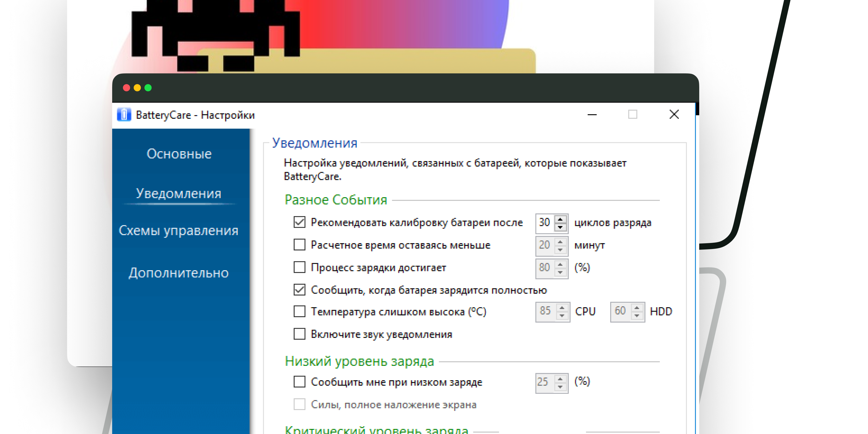Click the yellow macOS-style window dot

pyautogui.click(x=137, y=88)
